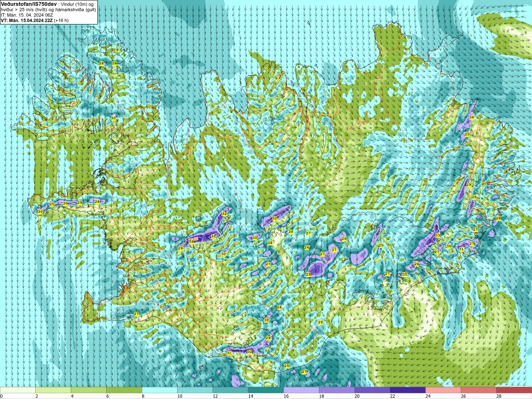Viewport: 532px width, 399px height.
Task: Click the 16–18 m/s lavender legend swatch
Action: point(301,390)
